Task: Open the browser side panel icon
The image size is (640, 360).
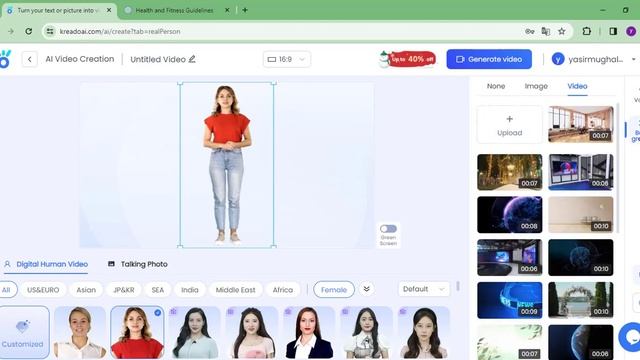Action: pyautogui.click(x=613, y=31)
